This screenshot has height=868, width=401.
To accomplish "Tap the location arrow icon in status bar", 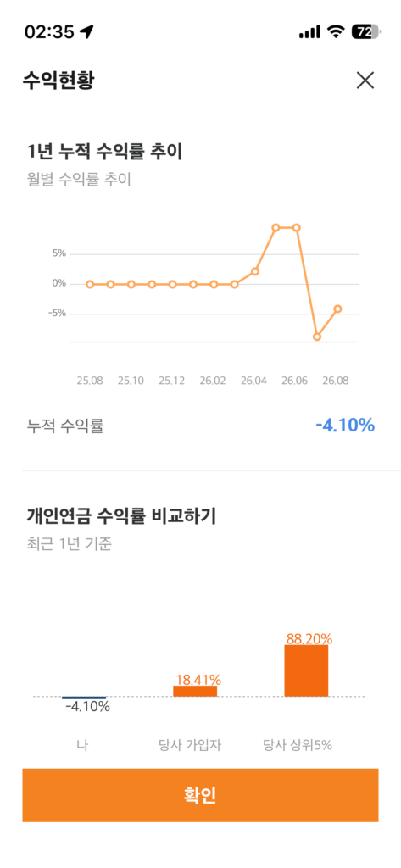I will [86, 31].
